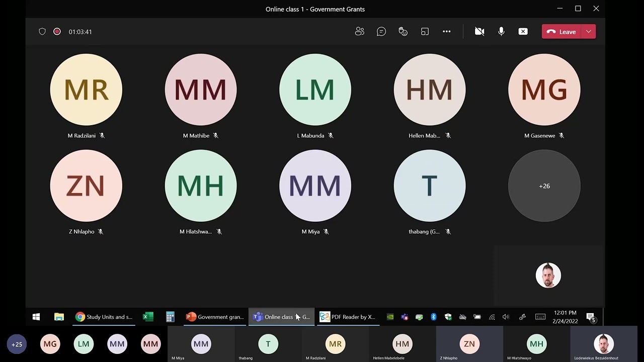Open Windows Security from system tray
This screenshot has width=644, height=362.
coord(448,317)
